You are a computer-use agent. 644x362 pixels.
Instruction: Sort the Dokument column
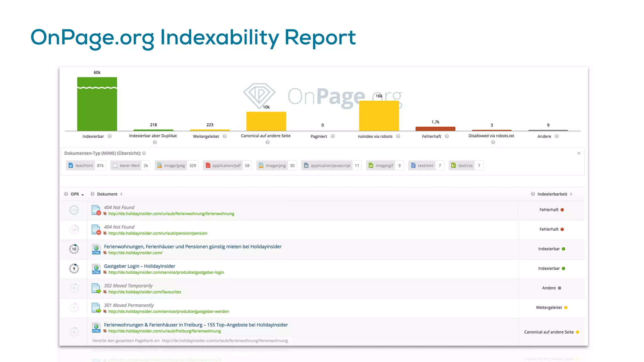121,194
